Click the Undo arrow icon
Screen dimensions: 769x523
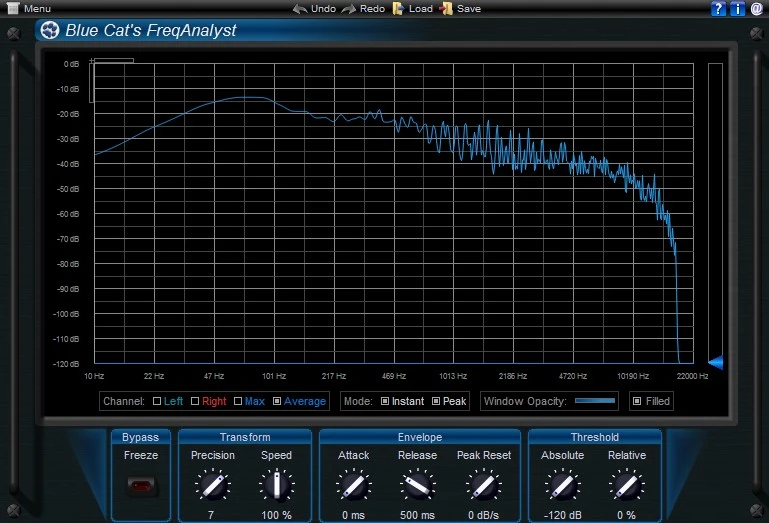coord(300,9)
